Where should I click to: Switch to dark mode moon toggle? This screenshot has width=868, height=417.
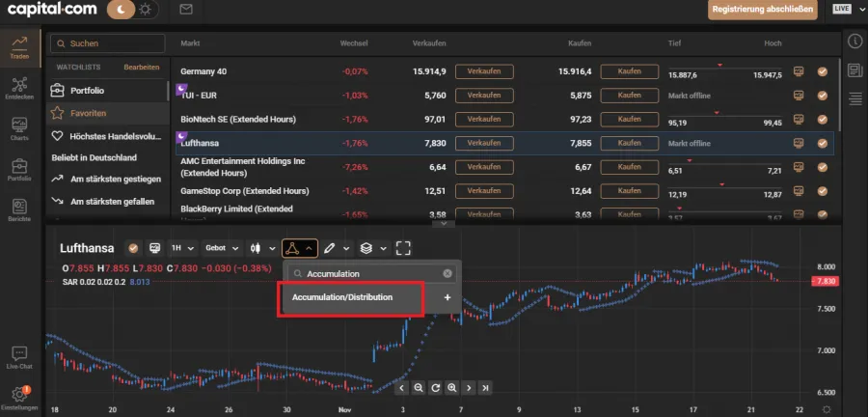[121, 10]
